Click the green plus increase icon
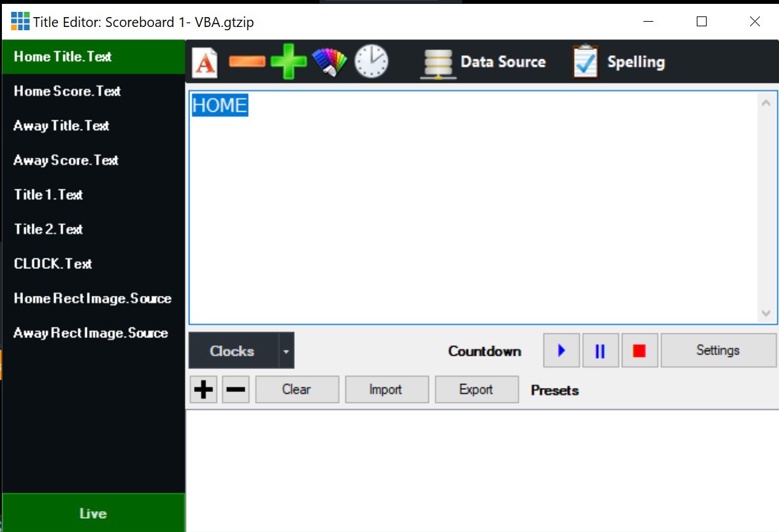Image resolution: width=779 pixels, height=532 pixels. tap(288, 62)
